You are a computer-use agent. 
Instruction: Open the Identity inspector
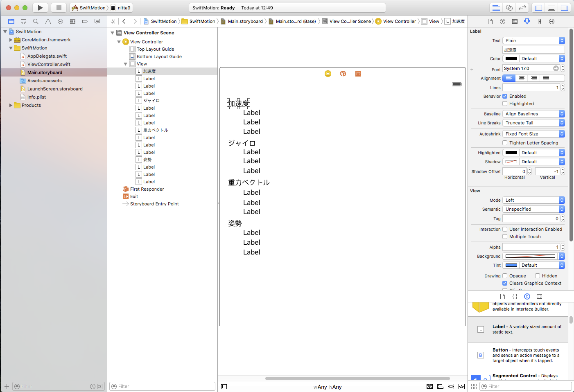pyautogui.click(x=515, y=21)
